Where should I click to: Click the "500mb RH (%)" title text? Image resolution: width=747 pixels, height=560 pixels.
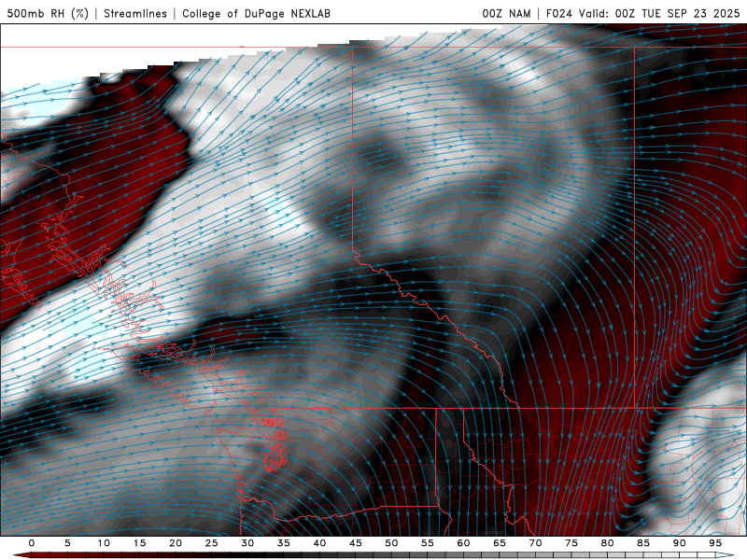(x=48, y=13)
